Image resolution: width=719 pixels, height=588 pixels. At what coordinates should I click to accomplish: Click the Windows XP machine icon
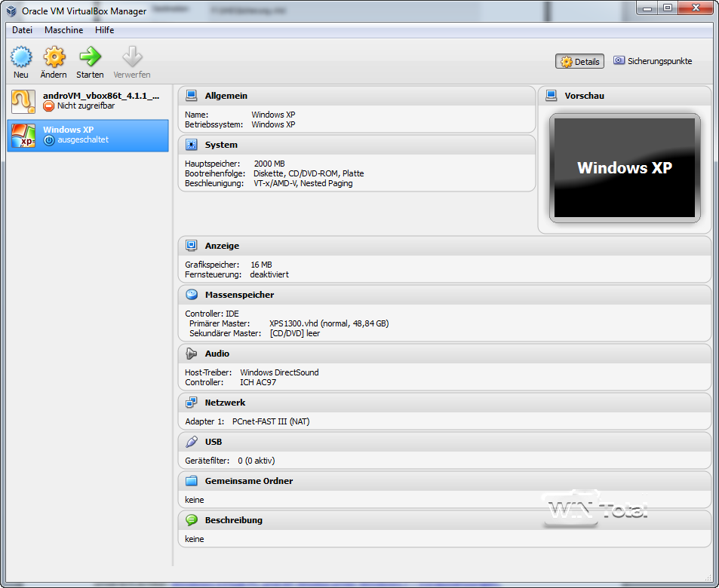(23, 135)
